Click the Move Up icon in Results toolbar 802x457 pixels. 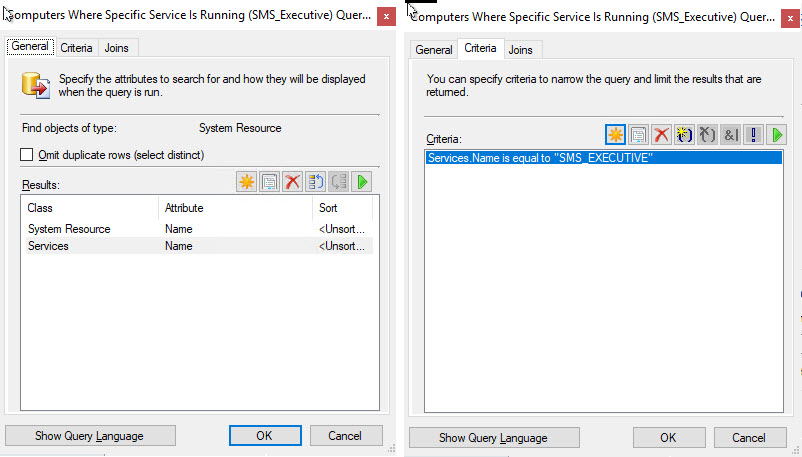click(x=315, y=182)
